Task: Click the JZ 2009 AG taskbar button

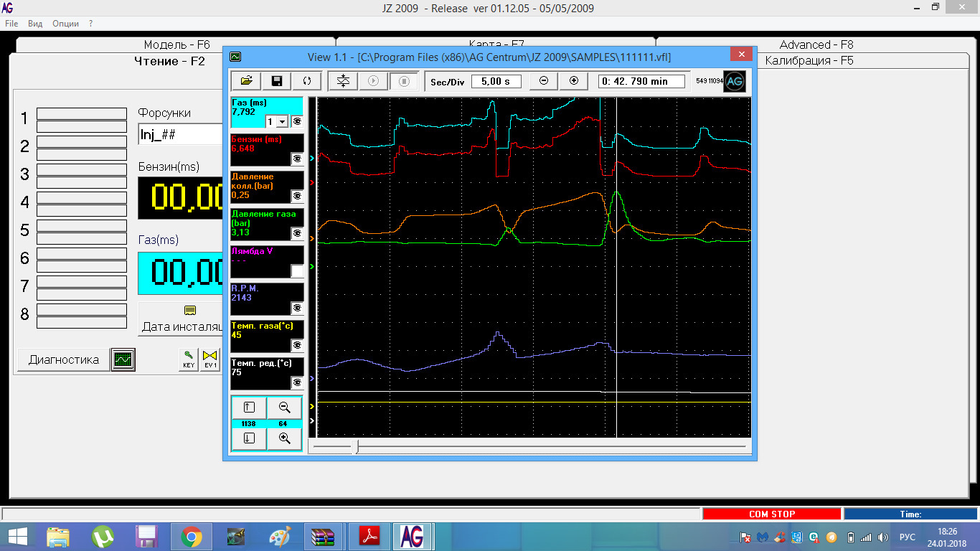Action: pos(411,537)
